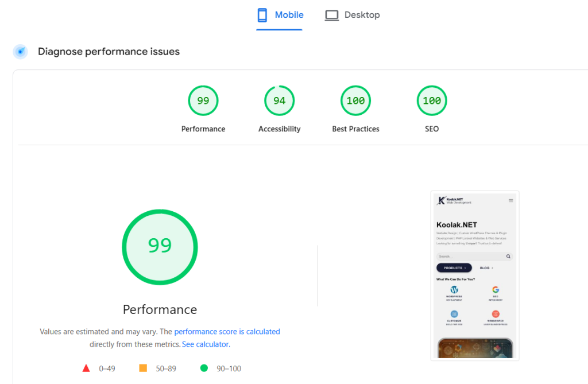
Task: Click the Koolak.NET title in the preview
Action: coord(457,224)
